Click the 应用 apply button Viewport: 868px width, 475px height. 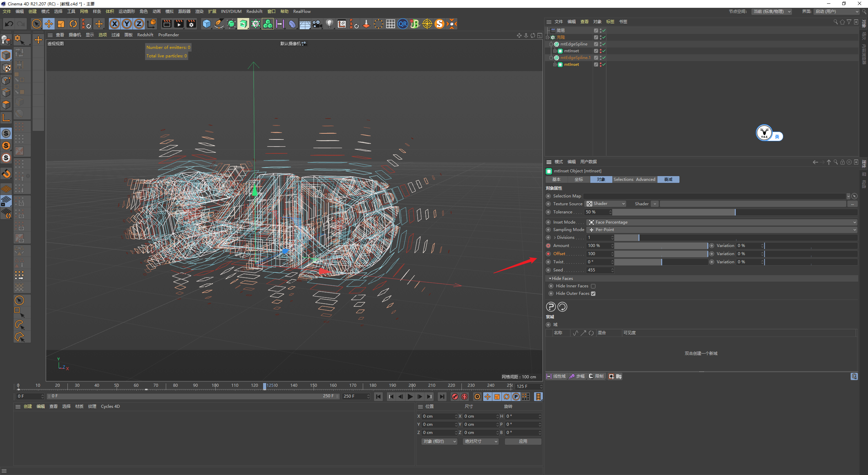[x=522, y=441]
